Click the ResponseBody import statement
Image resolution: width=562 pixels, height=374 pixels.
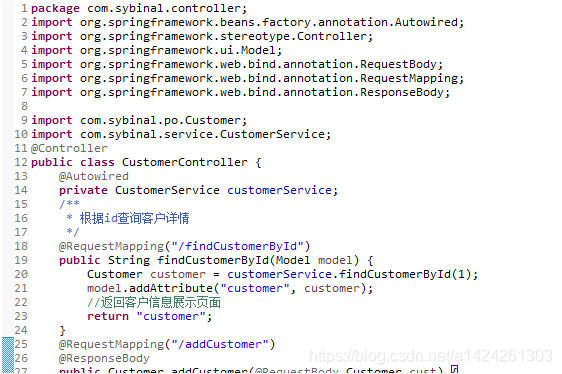coord(240,92)
